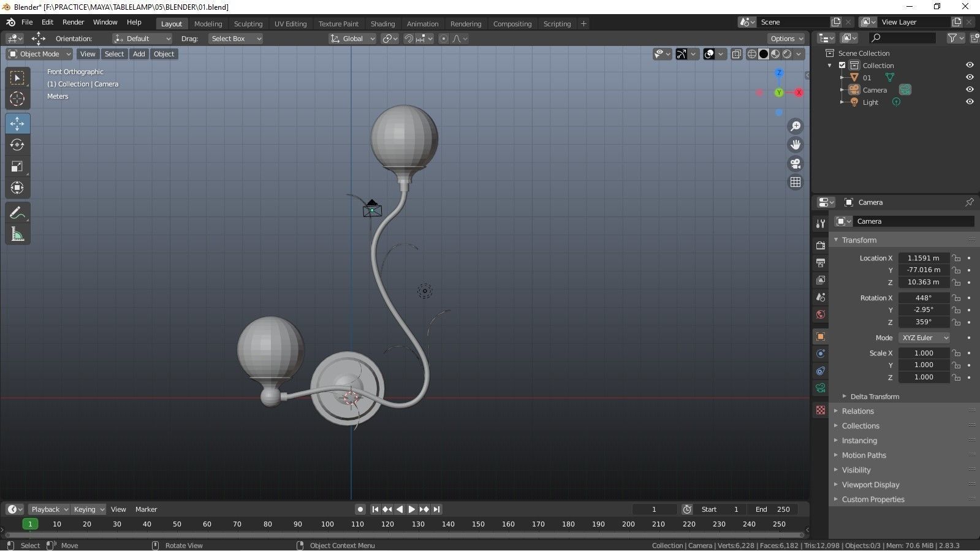Image resolution: width=980 pixels, height=551 pixels.
Task: Open Global transform orientation dropdown
Action: [x=352, y=39]
